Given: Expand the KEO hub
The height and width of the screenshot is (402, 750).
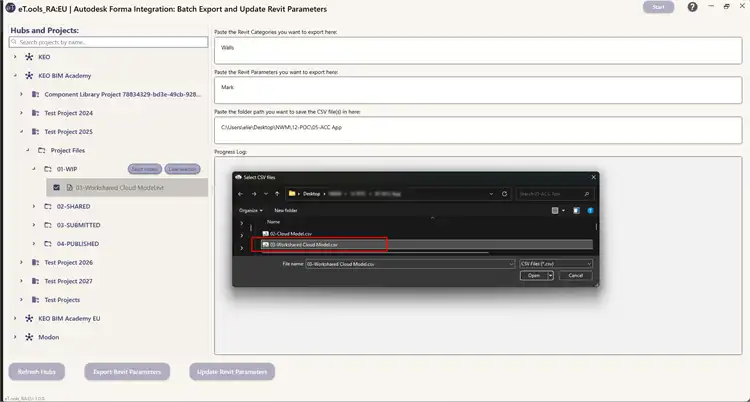Looking at the screenshot, I should point(15,57).
